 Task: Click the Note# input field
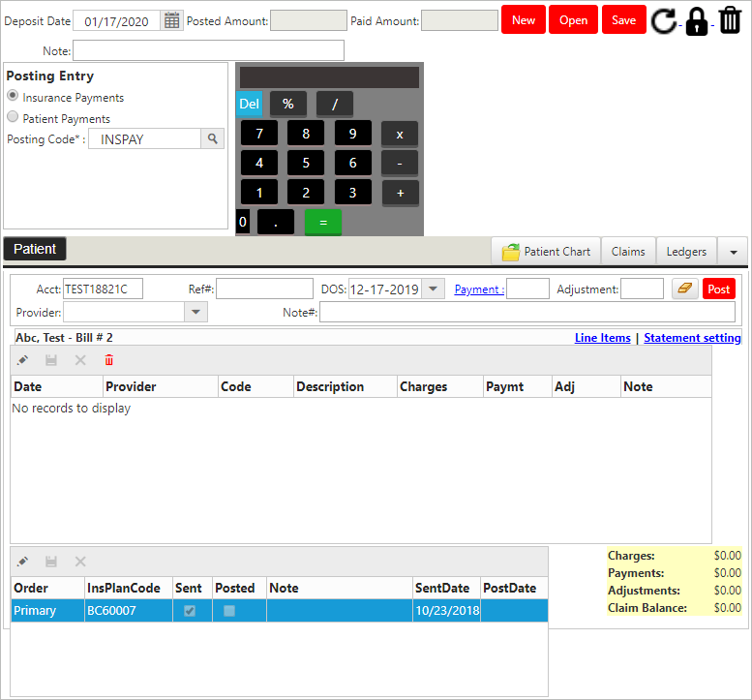click(527, 312)
